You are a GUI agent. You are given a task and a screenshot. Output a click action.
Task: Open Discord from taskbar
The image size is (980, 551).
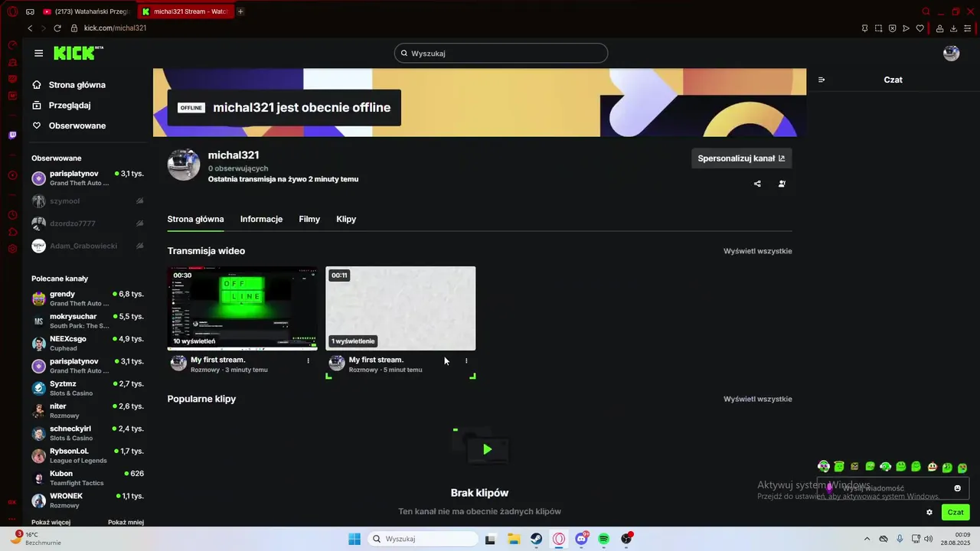pos(581,539)
